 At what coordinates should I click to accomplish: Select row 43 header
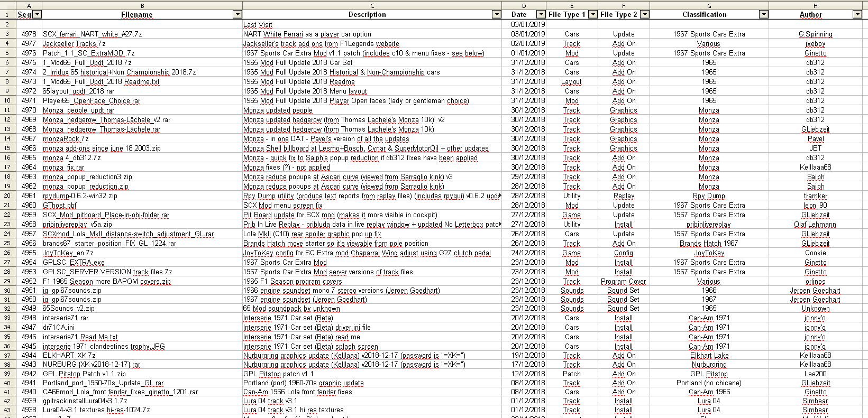coord(7,410)
